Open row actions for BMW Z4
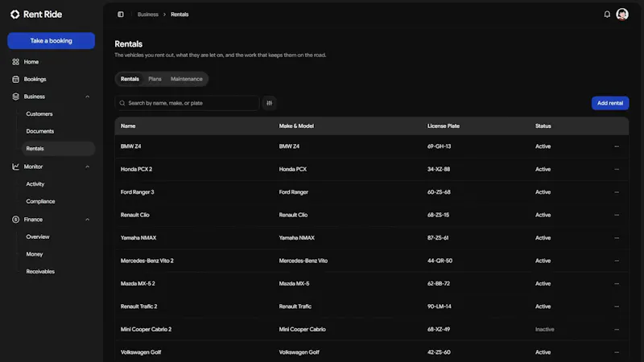The height and width of the screenshot is (362, 644). [x=617, y=146]
